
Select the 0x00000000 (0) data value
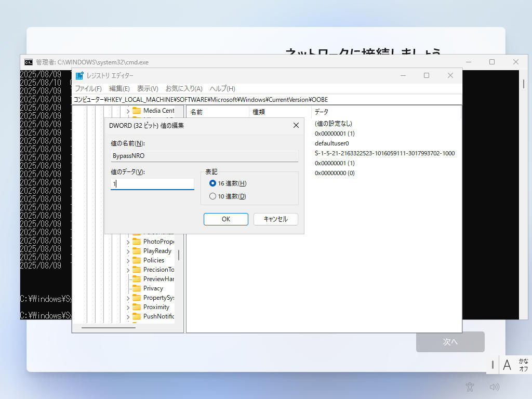pos(335,173)
